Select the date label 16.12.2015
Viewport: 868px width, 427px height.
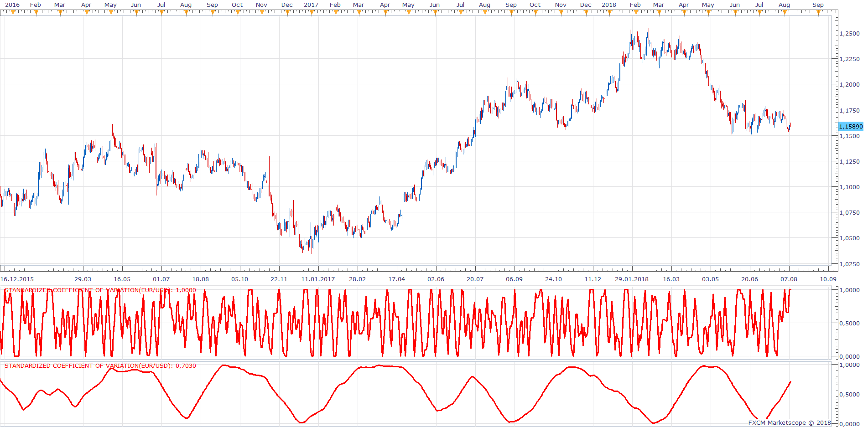(x=17, y=279)
